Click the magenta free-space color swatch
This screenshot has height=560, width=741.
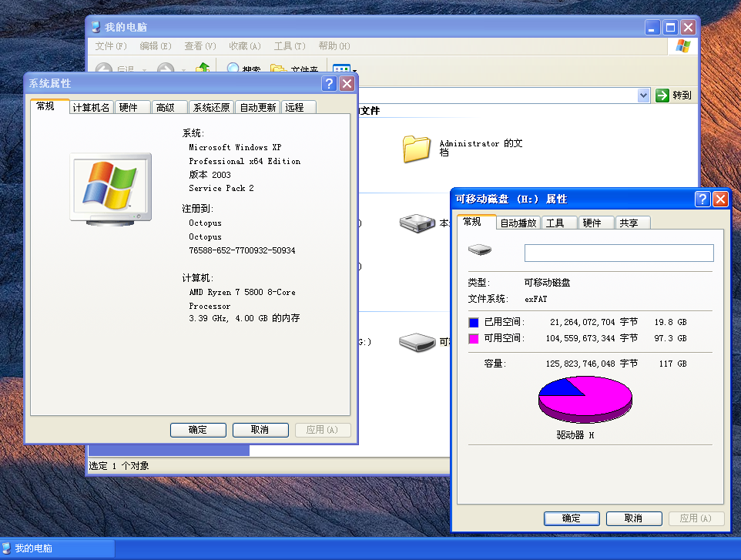coord(474,339)
